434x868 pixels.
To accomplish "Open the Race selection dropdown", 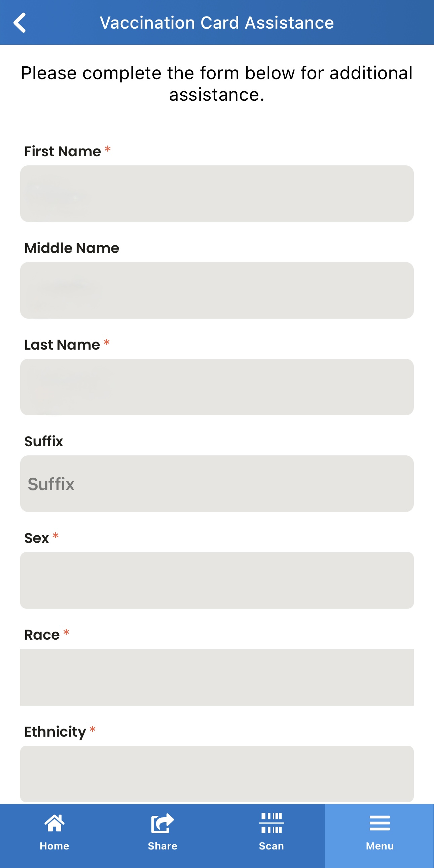I will (217, 677).
